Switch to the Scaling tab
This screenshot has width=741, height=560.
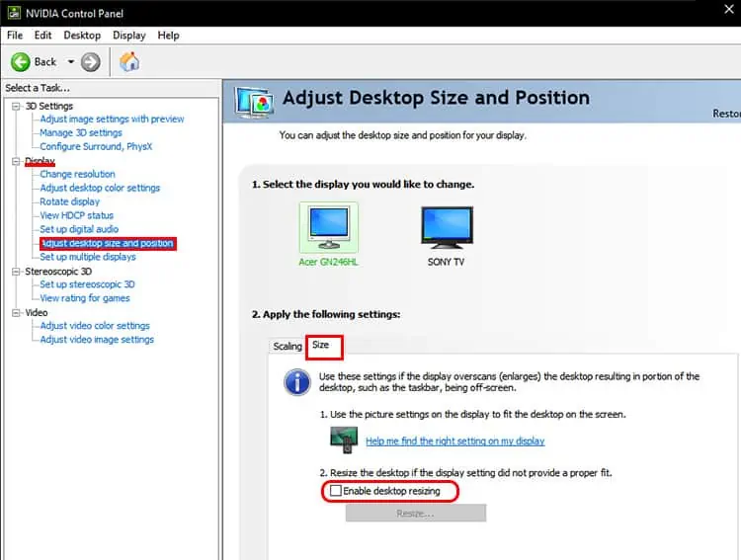coord(288,346)
